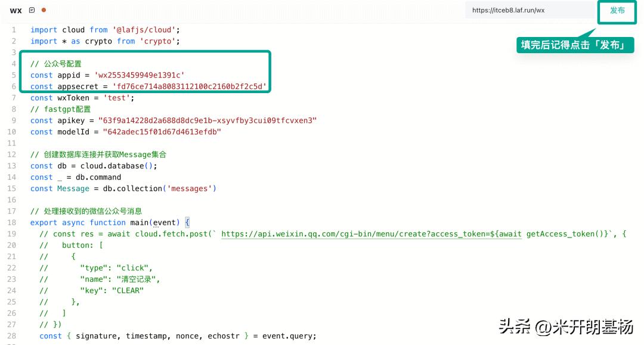Click db.command on line 14
644x345 pixels.
[98, 177]
